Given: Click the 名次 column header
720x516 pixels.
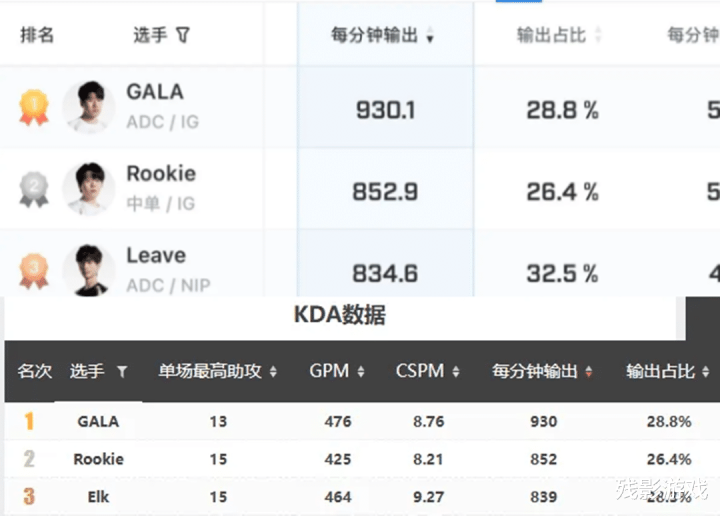Looking at the screenshot, I should pos(34,371).
